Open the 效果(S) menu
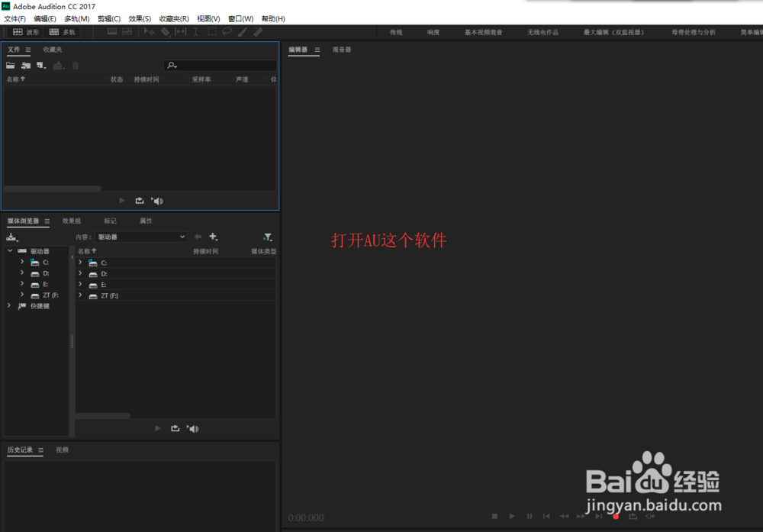Image resolution: width=763 pixels, height=532 pixels. coord(140,18)
